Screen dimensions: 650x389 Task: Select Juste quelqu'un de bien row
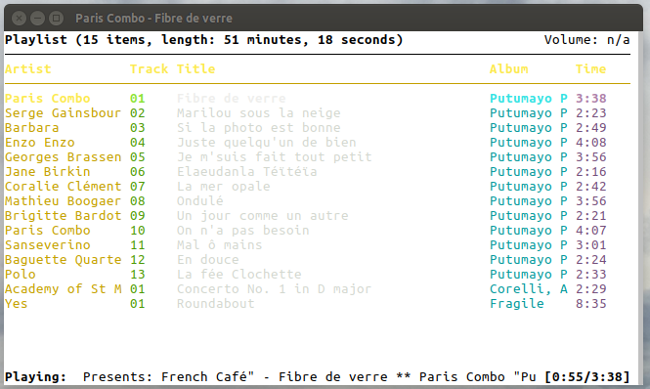306,143
